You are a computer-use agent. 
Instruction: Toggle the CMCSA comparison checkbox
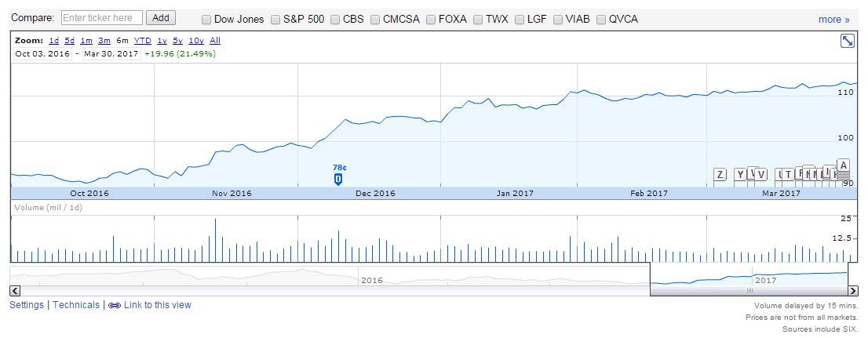pyautogui.click(x=375, y=20)
